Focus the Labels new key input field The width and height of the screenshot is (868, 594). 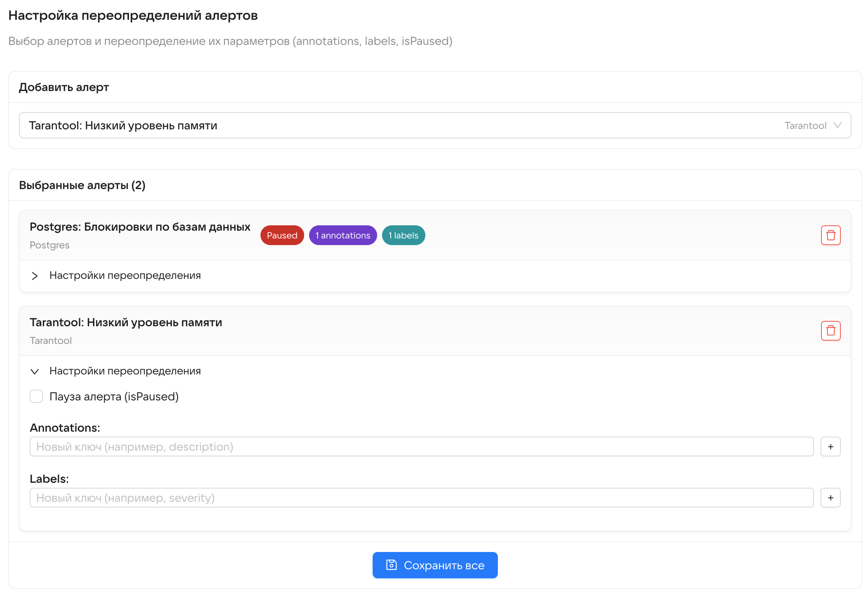pyautogui.click(x=422, y=498)
